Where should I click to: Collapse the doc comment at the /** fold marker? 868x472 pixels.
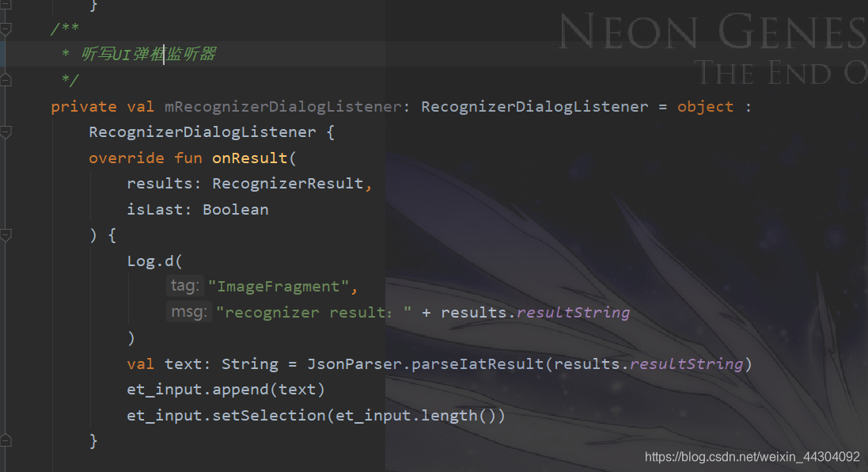(6, 29)
